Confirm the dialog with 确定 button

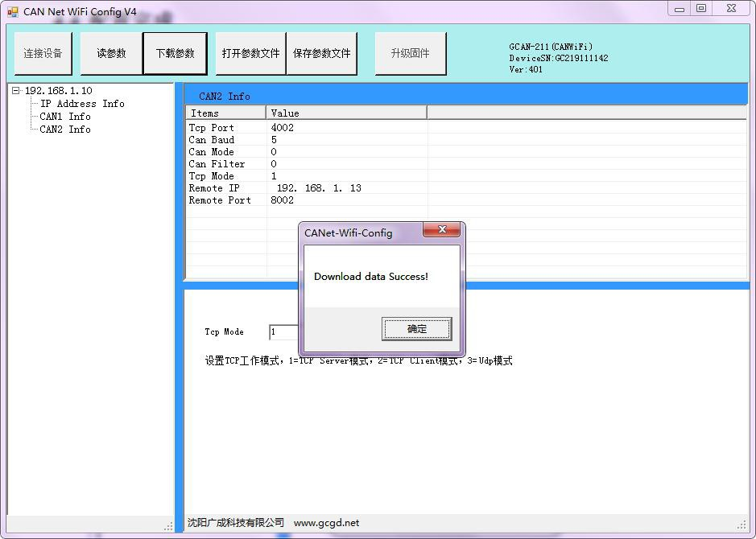416,328
